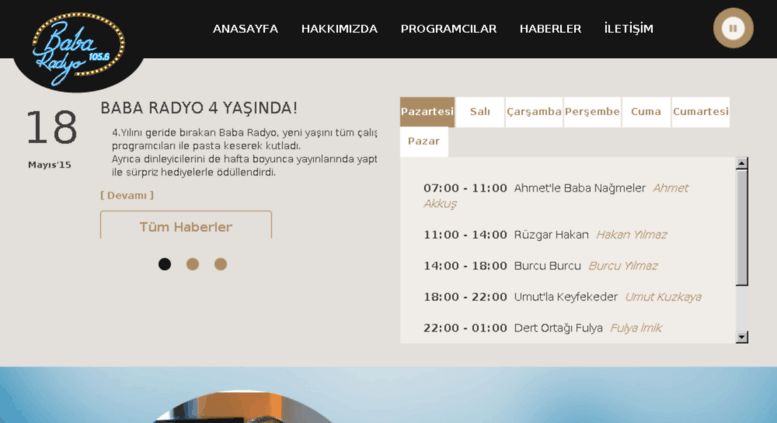Click presenter name Hakan Yılmaz

(x=631, y=235)
